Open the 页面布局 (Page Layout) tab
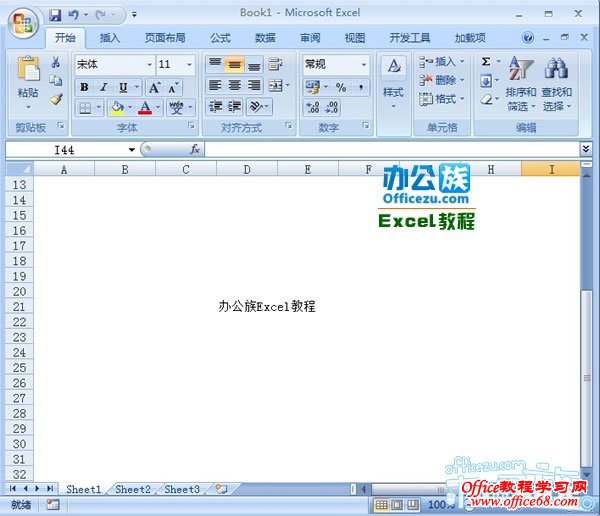The width and height of the screenshot is (600, 516). coord(165,38)
